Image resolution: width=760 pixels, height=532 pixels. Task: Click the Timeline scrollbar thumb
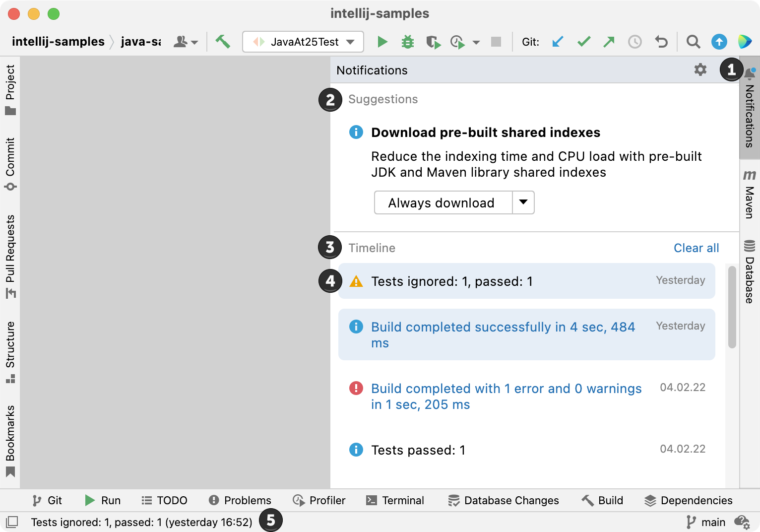[732, 307]
